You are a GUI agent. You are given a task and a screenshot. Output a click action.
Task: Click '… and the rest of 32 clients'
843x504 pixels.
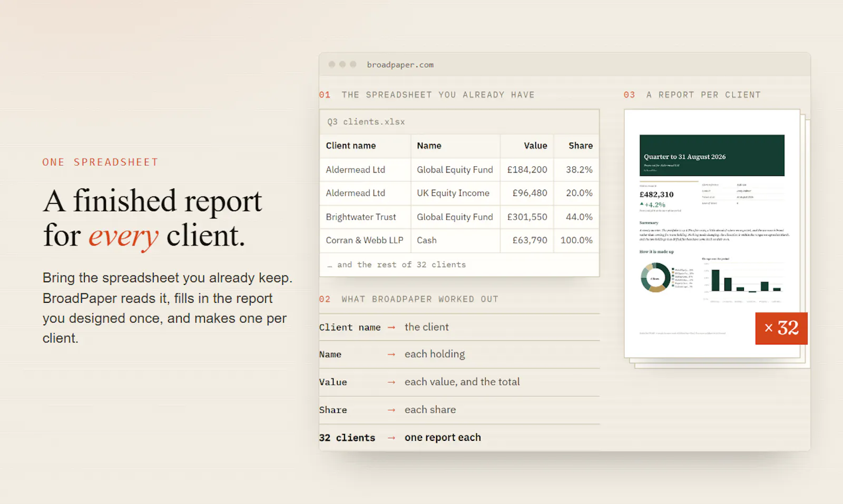pyautogui.click(x=397, y=264)
